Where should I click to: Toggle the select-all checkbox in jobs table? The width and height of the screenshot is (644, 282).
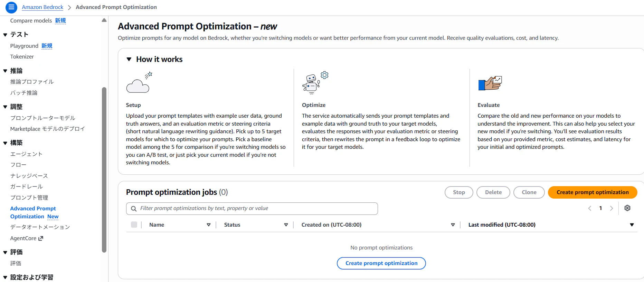(134, 225)
